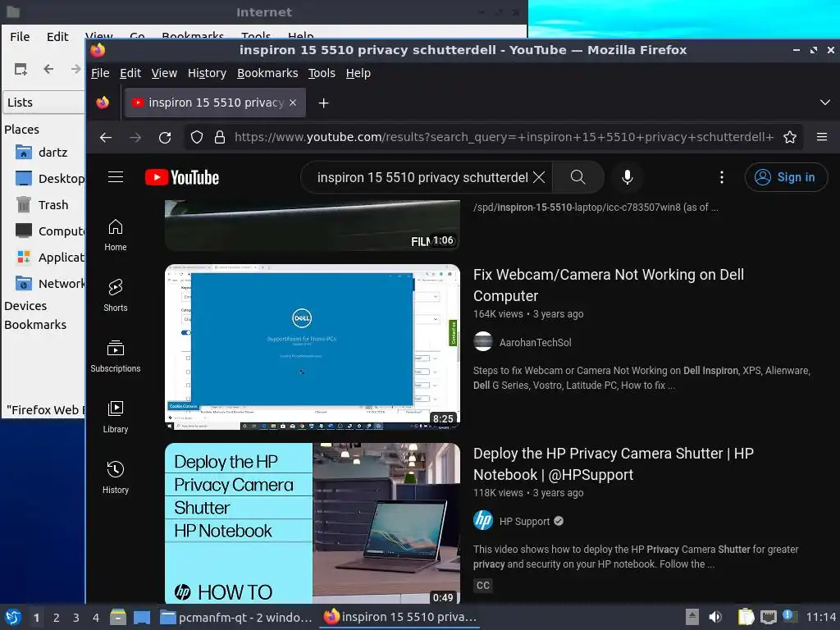Screen dimensions: 840x630
Task: Open Library in YouTube sidebar
Action: [x=115, y=417]
